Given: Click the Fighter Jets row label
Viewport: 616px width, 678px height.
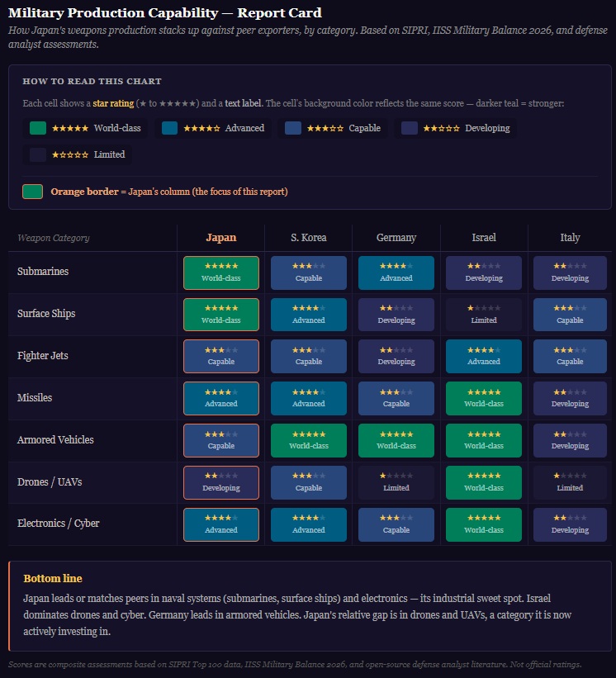Looking at the screenshot, I should tap(43, 356).
